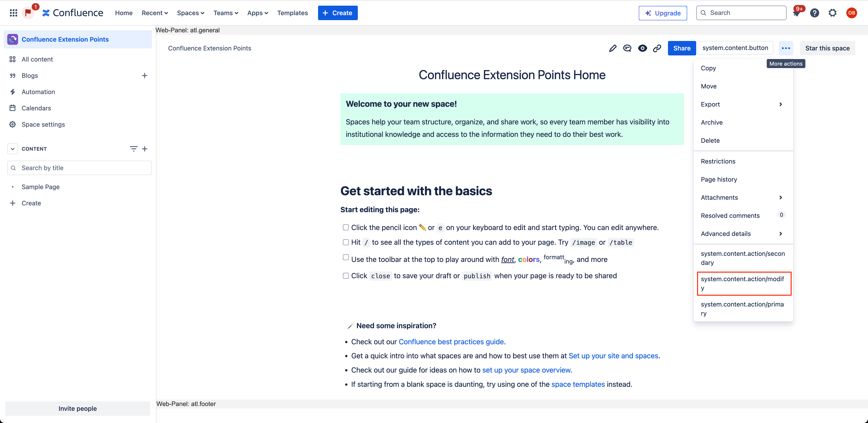
Task: Click the All content grid icon
Action: [12, 59]
